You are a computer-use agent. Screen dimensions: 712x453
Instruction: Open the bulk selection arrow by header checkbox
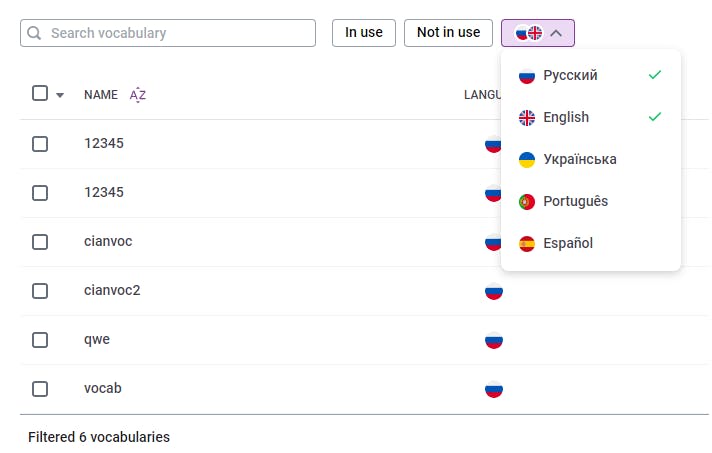coord(60,95)
